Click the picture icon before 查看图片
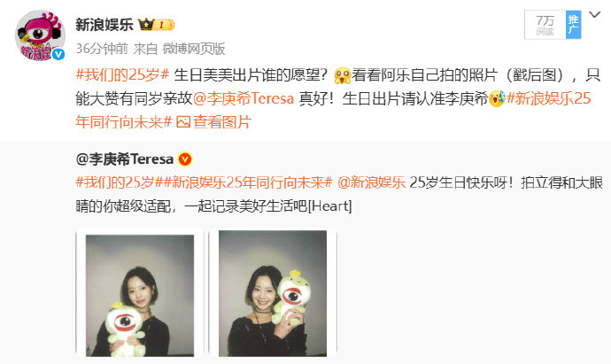611x364 pixels. [x=183, y=122]
